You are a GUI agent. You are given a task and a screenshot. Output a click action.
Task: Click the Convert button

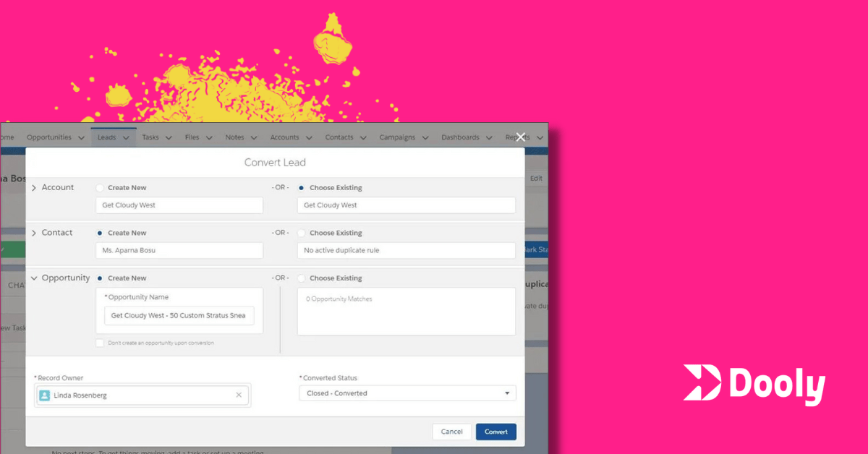coord(495,431)
